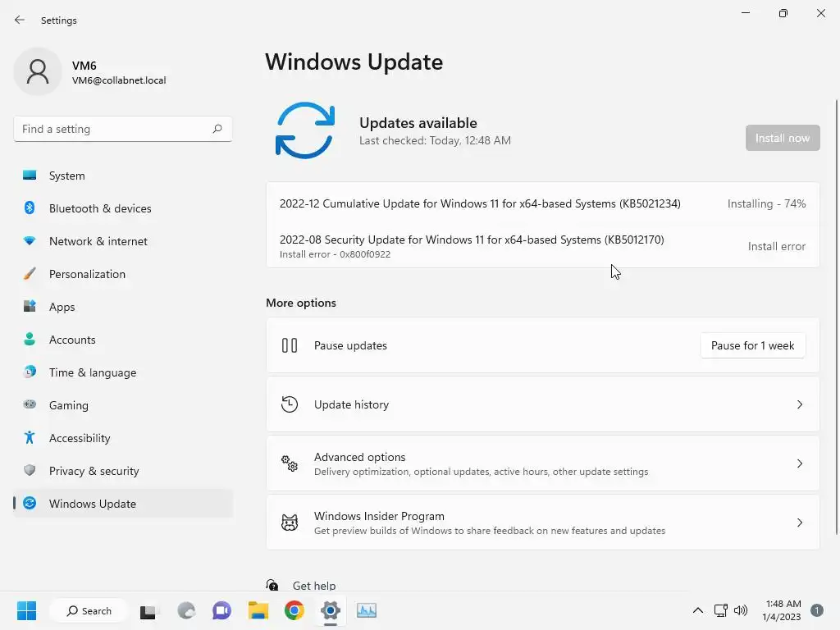Open Privacy & security shield icon
Screen dimensions: 840x630
(x=30, y=470)
